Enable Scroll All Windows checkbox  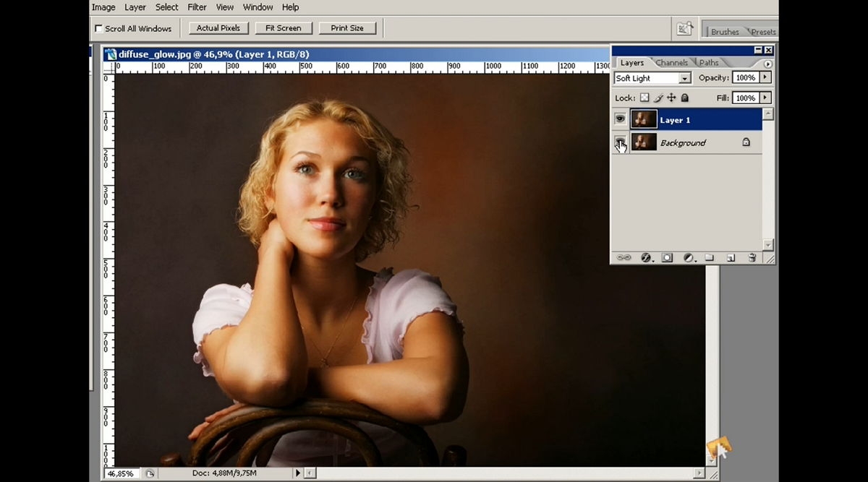coord(98,29)
